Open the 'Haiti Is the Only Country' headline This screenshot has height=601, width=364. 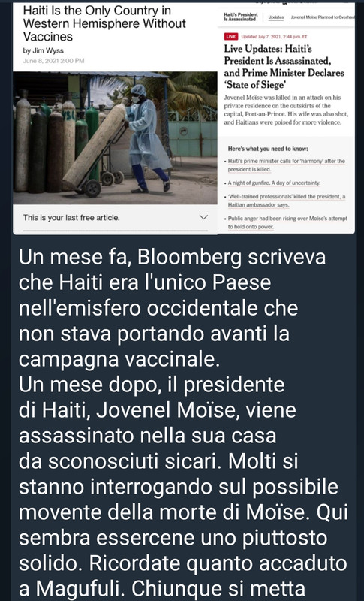(x=104, y=23)
